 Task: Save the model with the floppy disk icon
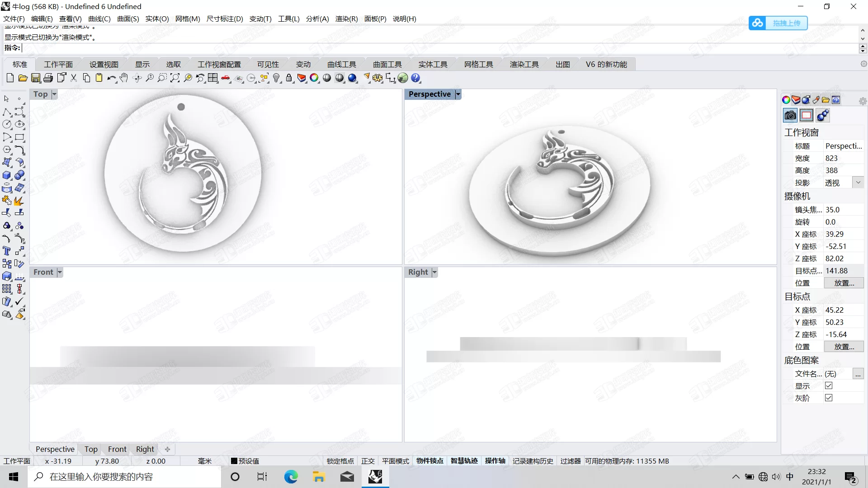[x=35, y=78]
